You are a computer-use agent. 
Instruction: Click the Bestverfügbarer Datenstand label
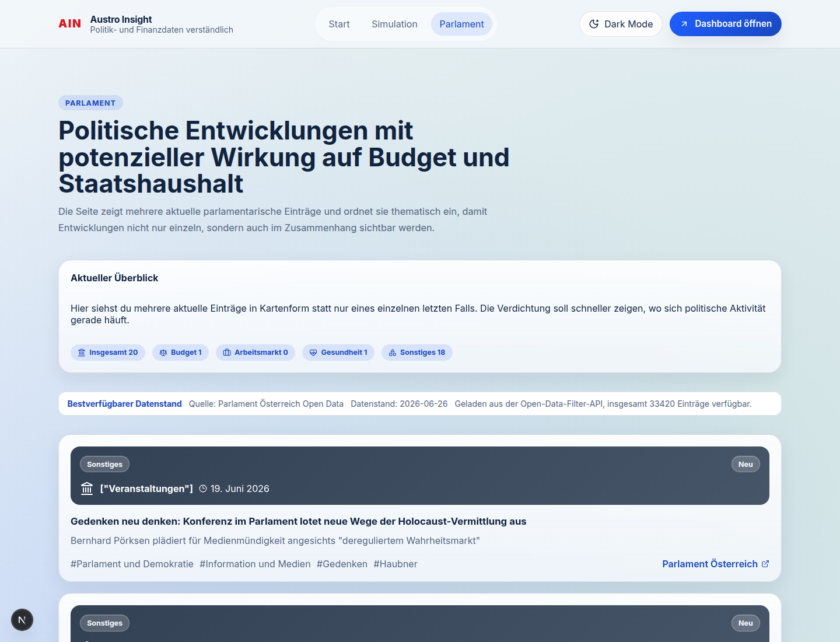[x=124, y=404]
